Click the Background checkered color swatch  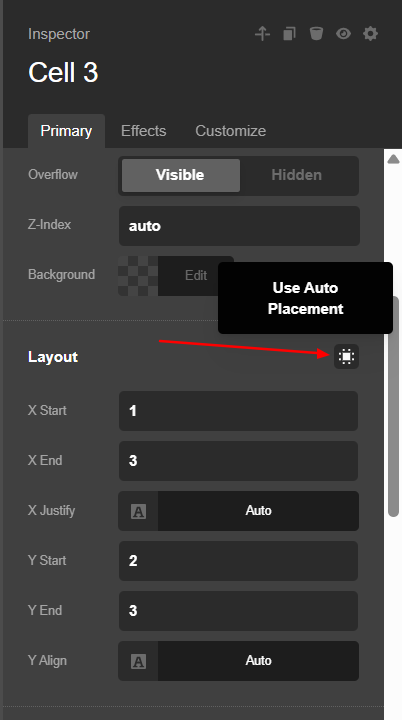pyautogui.click(x=138, y=276)
